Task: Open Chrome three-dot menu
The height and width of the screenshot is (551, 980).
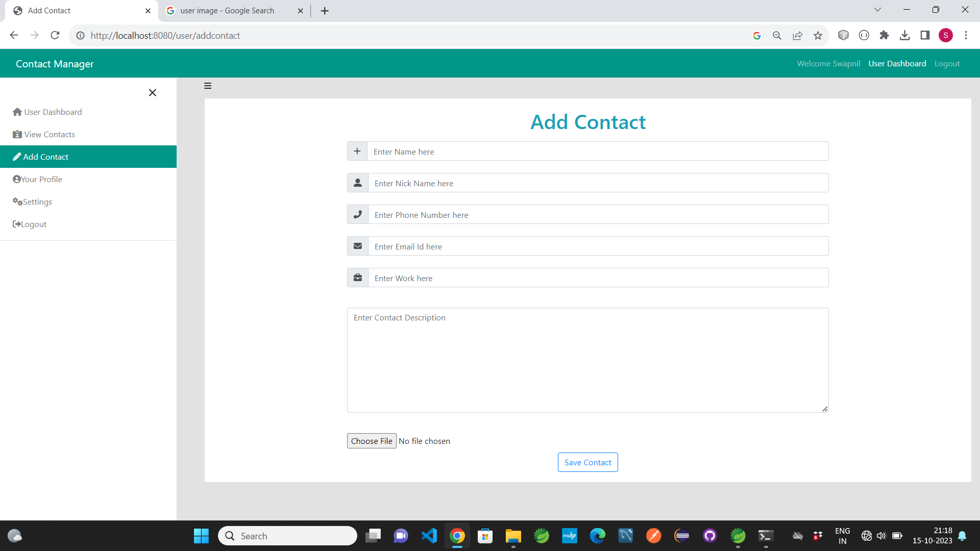Action: 966,35
